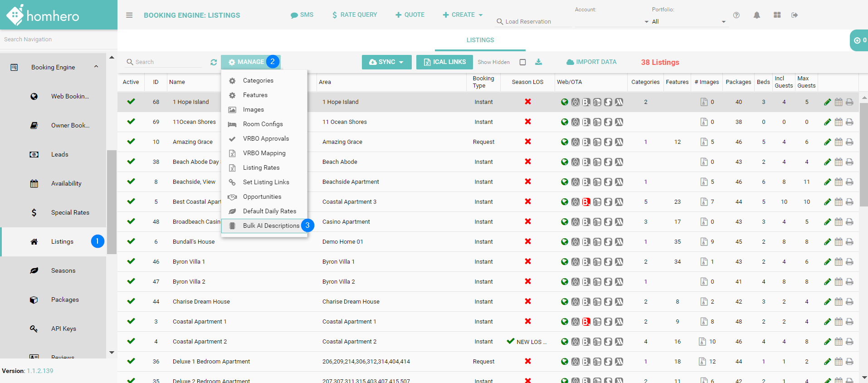Download listings using the download icon

click(538, 62)
